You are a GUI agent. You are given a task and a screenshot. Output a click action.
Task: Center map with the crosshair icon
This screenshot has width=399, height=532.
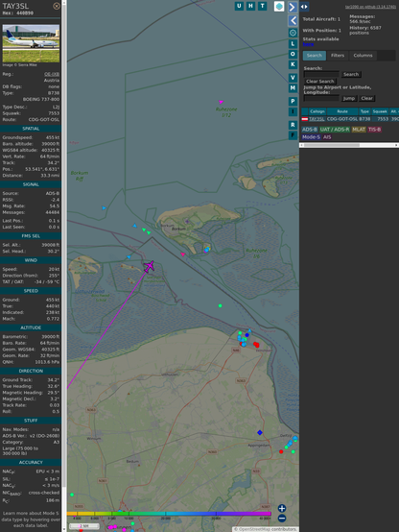[x=293, y=33]
